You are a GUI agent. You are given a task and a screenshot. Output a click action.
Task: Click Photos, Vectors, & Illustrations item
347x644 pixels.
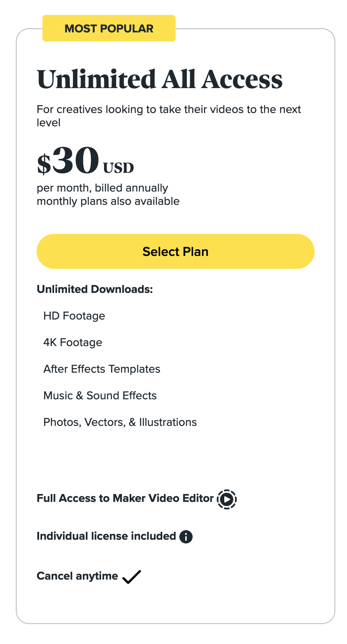[x=120, y=423]
